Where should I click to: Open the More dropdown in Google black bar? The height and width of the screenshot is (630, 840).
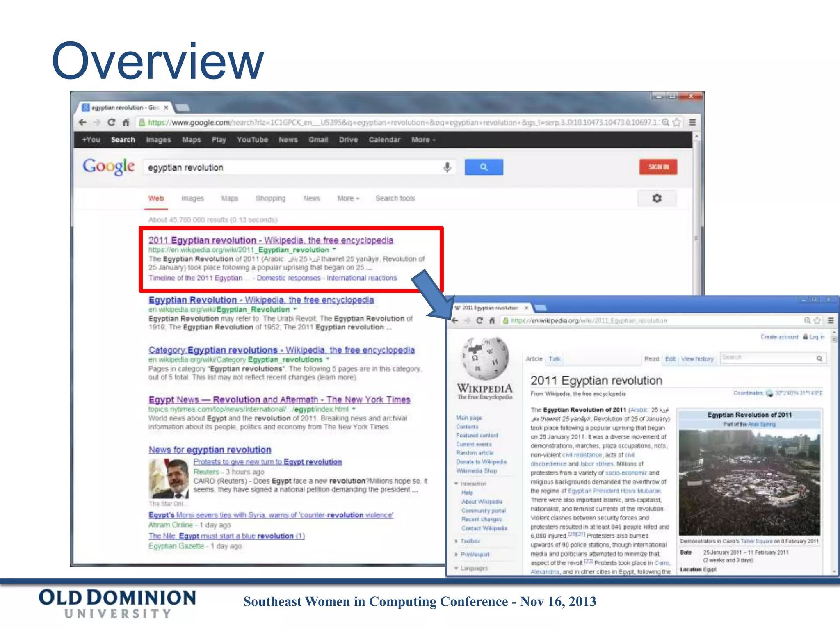423,140
